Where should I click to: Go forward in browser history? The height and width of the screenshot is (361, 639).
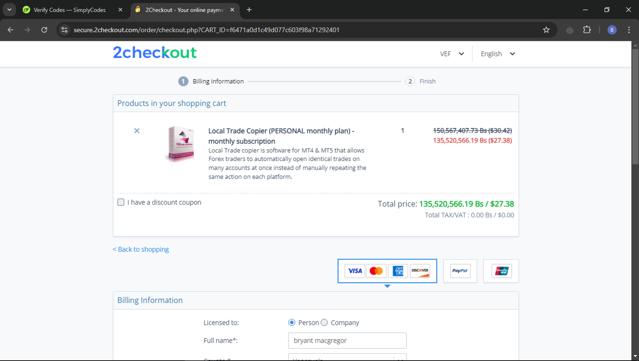coord(27,30)
